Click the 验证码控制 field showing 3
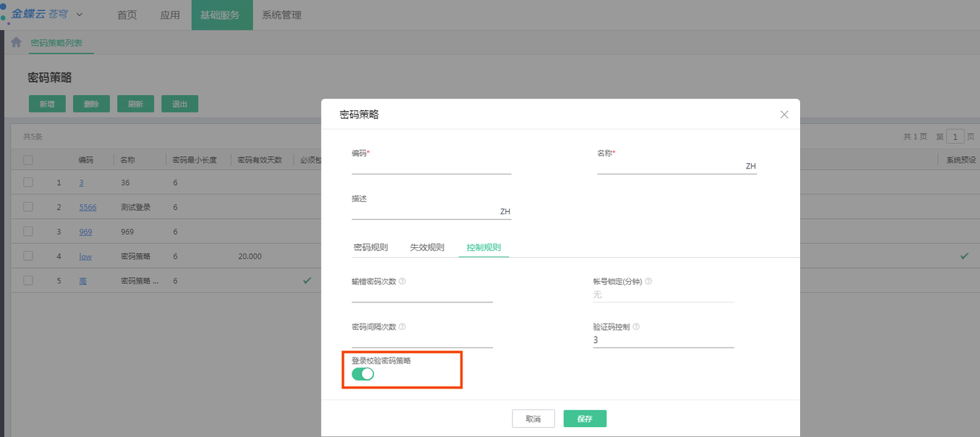 (x=663, y=341)
